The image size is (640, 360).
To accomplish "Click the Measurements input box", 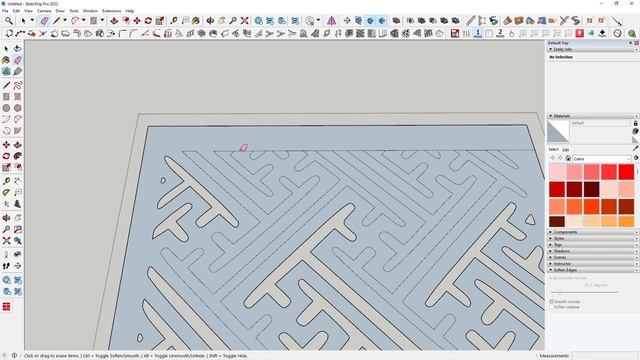I will [x=605, y=356].
